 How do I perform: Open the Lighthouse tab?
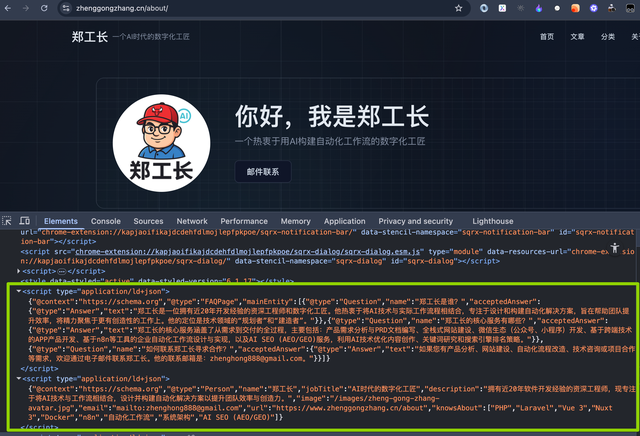(493, 221)
